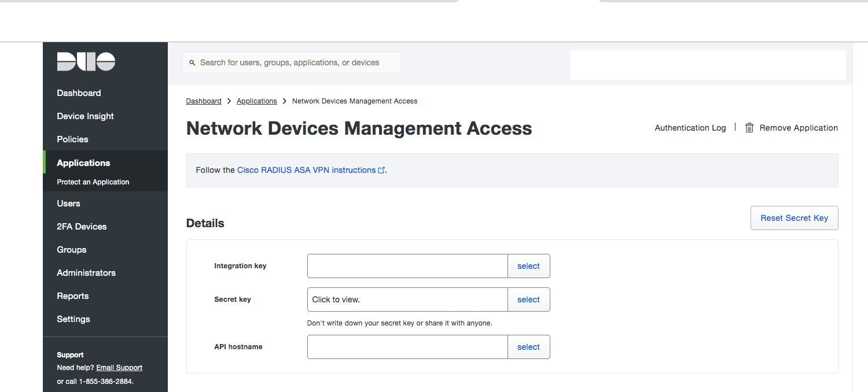The height and width of the screenshot is (392, 868).
Task: Open Administrators section
Action: (x=86, y=273)
